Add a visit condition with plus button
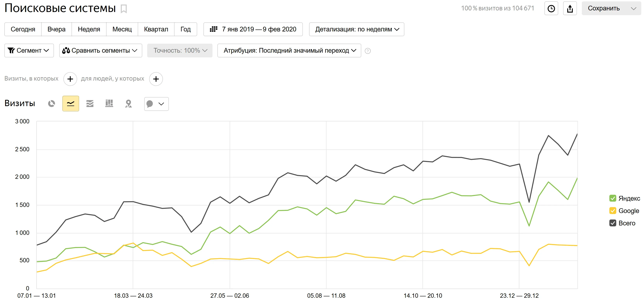Viewport: 644px width, 304px height. pyautogui.click(x=70, y=79)
